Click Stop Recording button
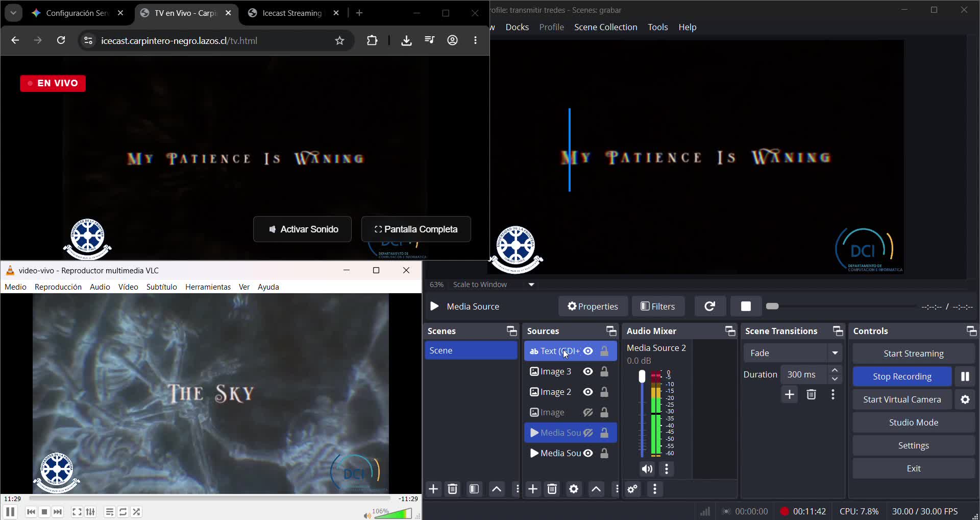 [902, 376]
